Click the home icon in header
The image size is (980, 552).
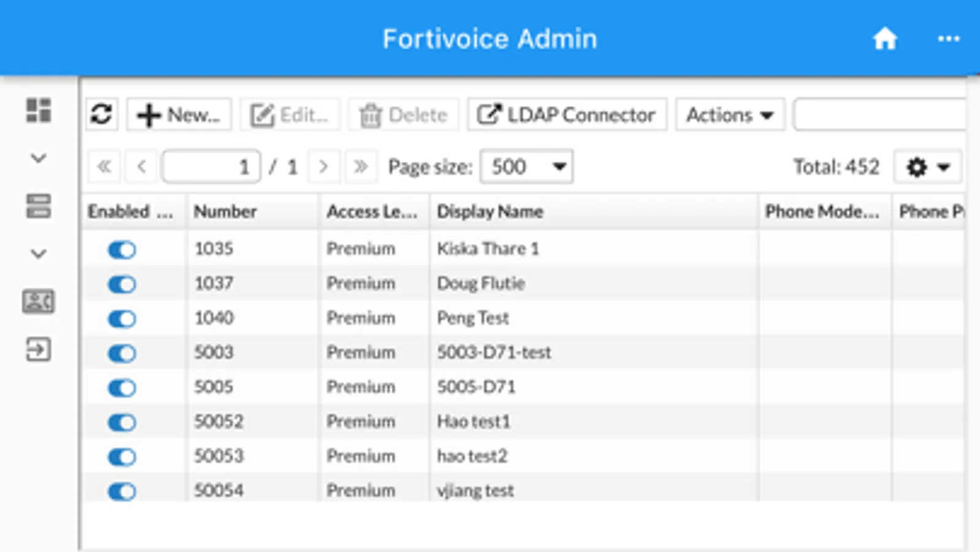pos(884,39)
